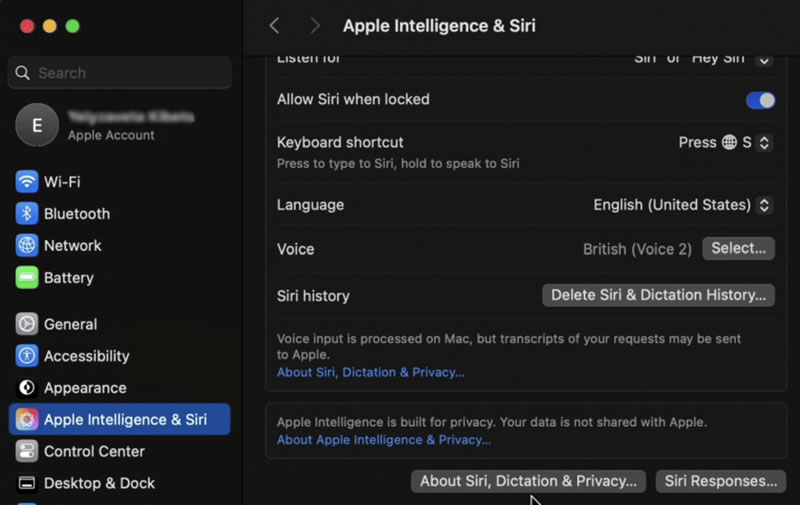The width and height of the screenshot is (800, 505).
Task: Select the Network globe icon
Action: tap(27, 245)
